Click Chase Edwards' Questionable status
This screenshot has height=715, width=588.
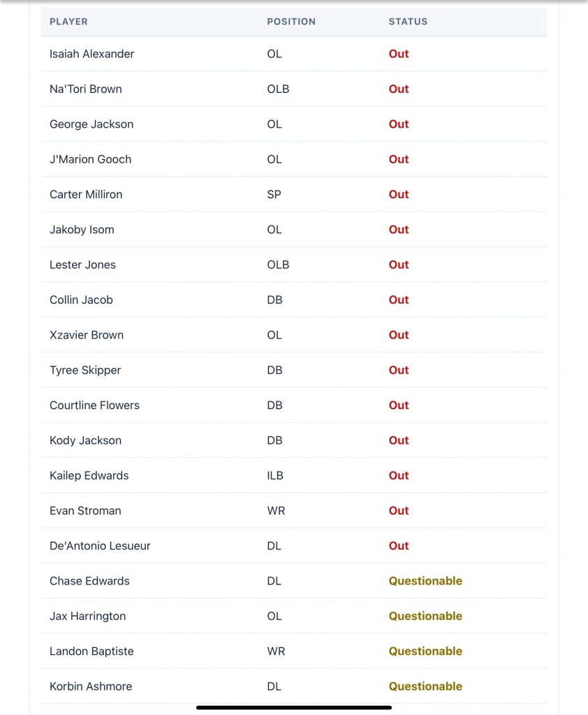pyautogui.click(x=425, y=581)
